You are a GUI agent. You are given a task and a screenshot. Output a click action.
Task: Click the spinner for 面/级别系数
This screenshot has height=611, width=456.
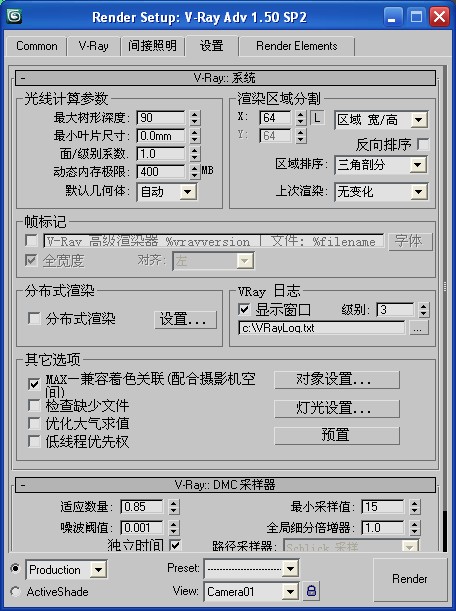[x=194, y=154]
